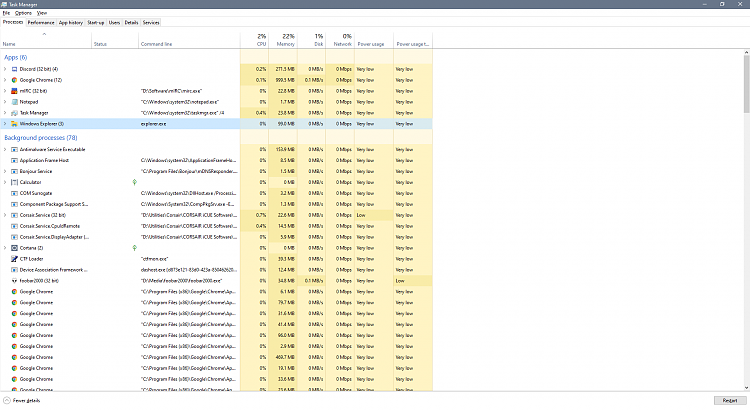Open the Options menu

click(x=23, y=13)
